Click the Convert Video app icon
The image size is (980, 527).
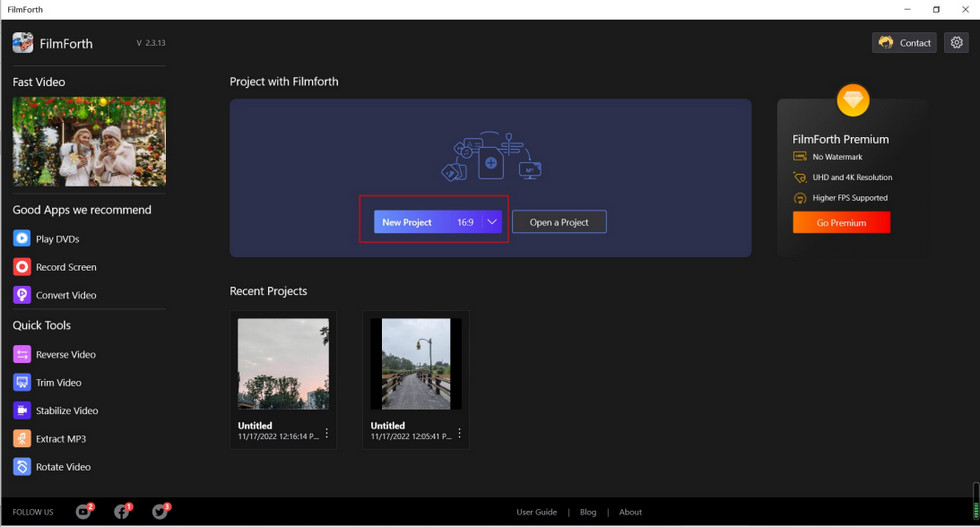pyautogui.click(x=22, y=295)
